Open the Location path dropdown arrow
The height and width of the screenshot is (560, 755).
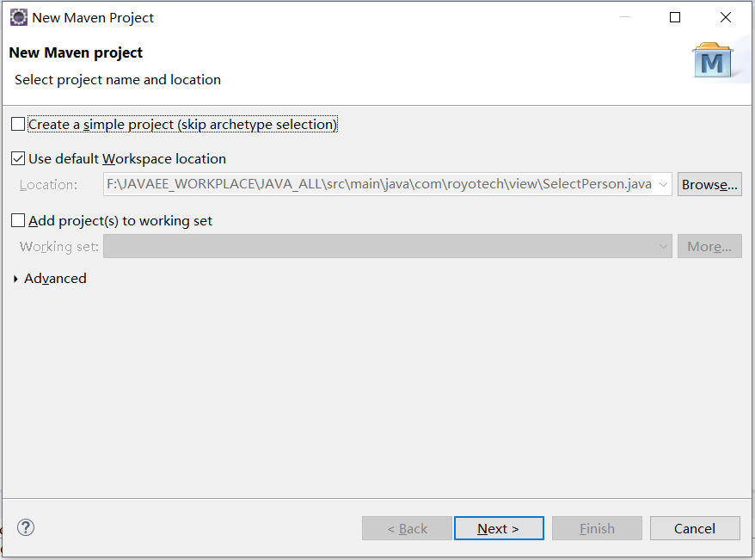663,184
